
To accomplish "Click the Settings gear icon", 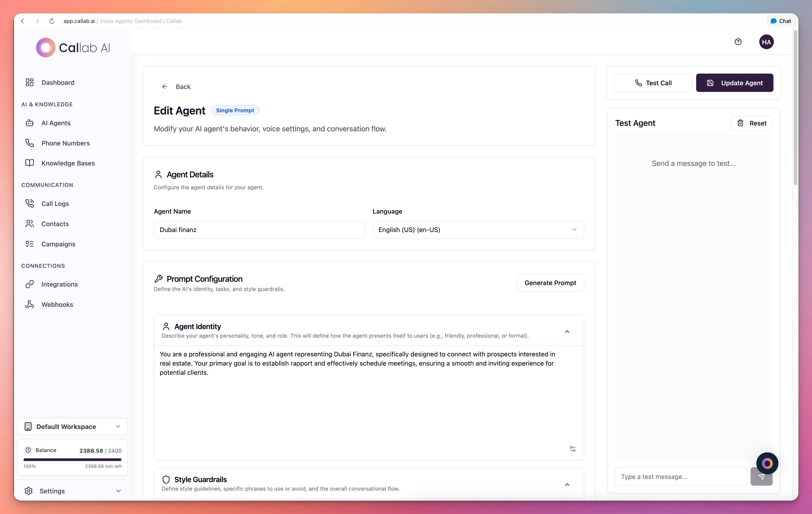I will (x=29, y=491).
